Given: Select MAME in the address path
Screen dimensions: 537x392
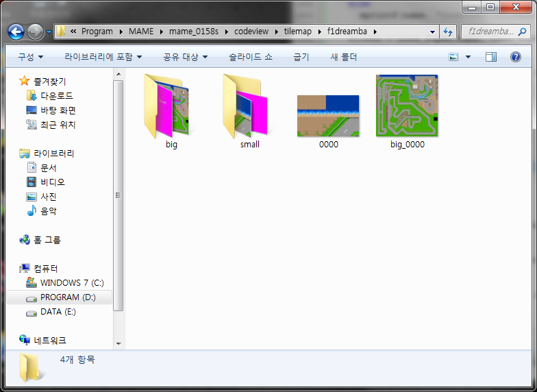Looking at the screenshot, I should [141, 32].
